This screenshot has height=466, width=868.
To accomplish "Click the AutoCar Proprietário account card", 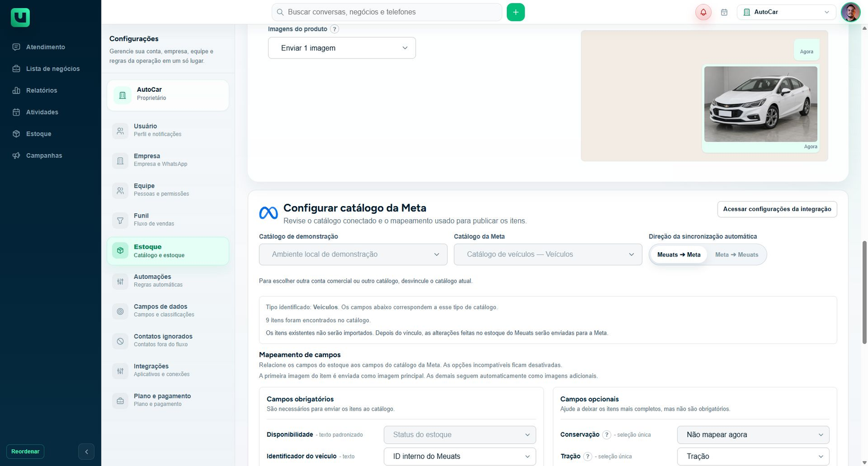I will click(168, 95).
